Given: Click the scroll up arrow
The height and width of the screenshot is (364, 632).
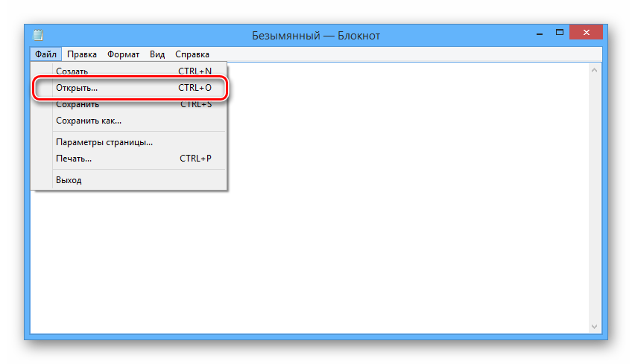Looking at the screenshot, I should [594, 70].
